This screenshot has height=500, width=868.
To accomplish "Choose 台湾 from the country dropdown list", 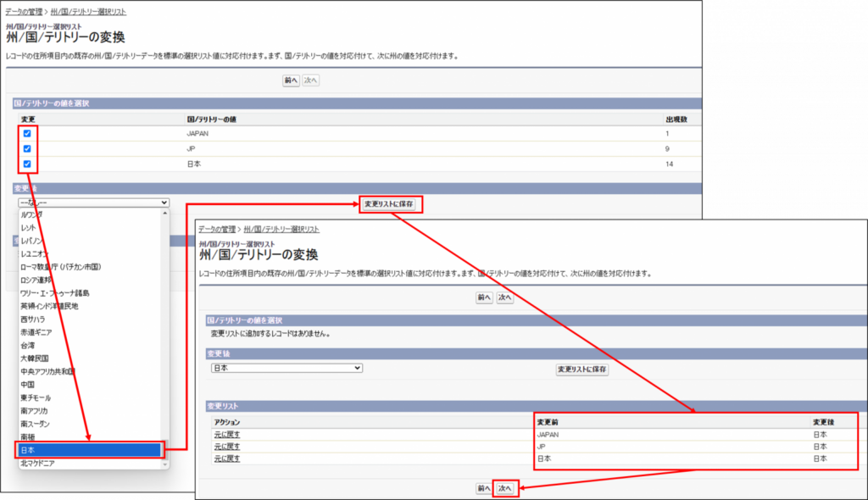I will click(x=30, y=346).
